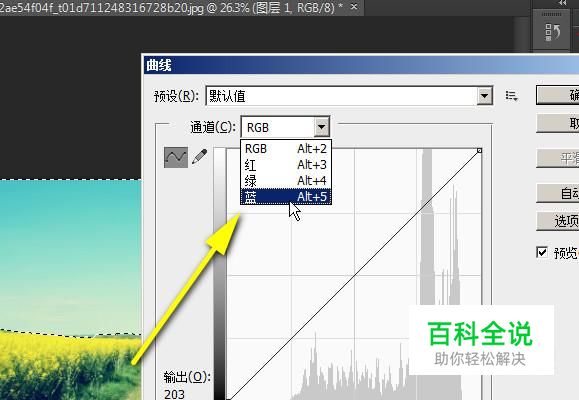Screen dimensions: 579x400
Task: Click the top OK button in Curves
Action: point(558,95)
